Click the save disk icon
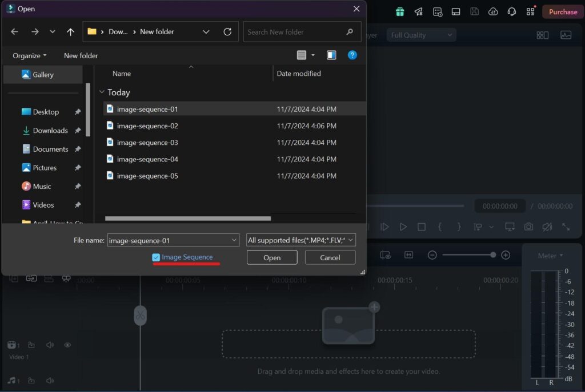The height and width of the screenshot is (392, 585). (474, 11)
